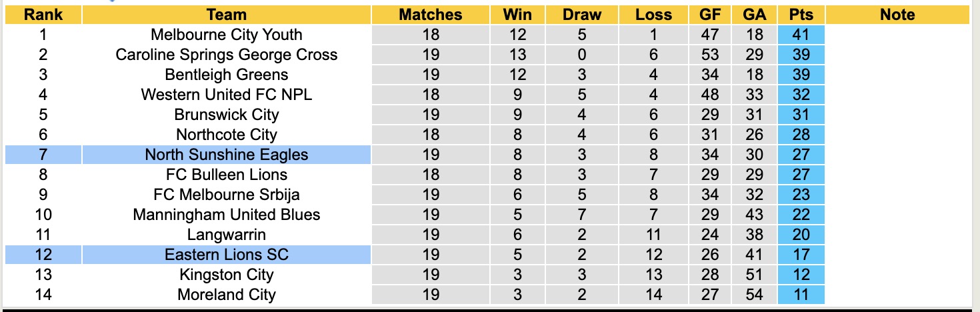
Task: Select Moreland City at table bottom
Action: point(227,295)
